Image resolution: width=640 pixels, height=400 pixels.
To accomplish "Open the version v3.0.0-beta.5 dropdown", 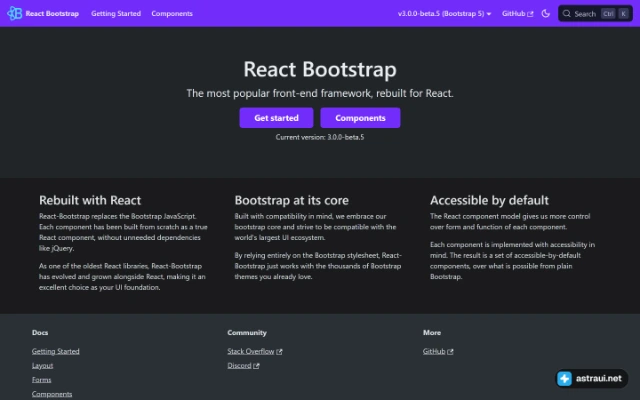I will (x=444, y=13).
